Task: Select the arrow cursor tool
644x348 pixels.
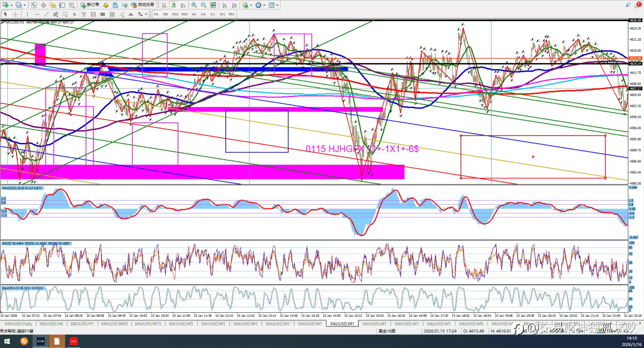Action: 6,14
